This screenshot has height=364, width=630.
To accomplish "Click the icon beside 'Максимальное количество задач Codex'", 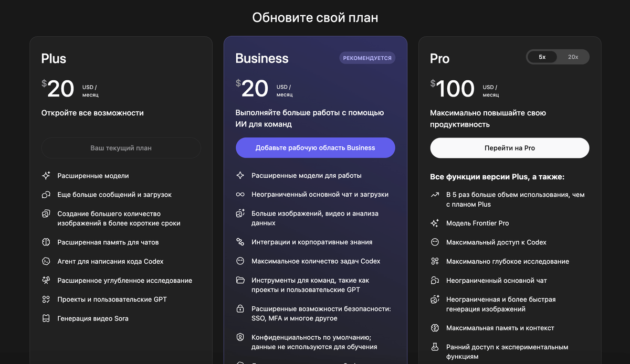I will click(240, 261).
